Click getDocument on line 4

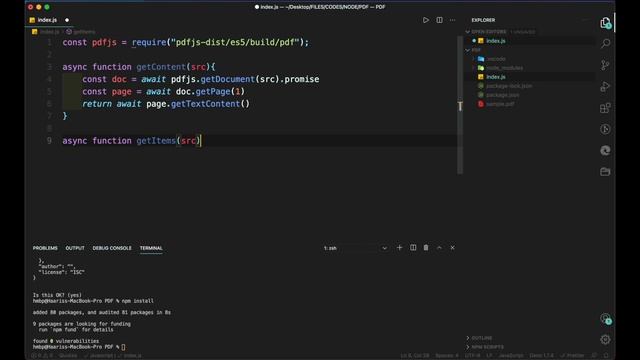[228, 79]
